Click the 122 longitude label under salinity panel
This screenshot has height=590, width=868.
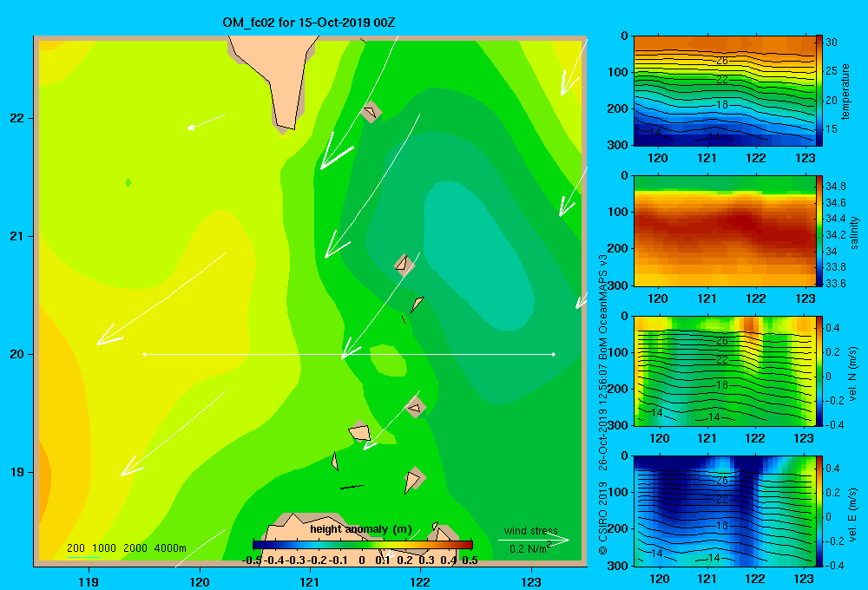pyautogui.click(x=756, y=298)
